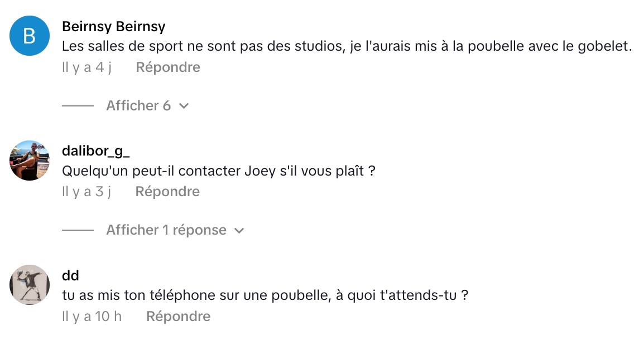Screen dimensions: 644x340
Task: Expand the Afficher 6 replies label
Action: pyautogui.click(x=138, y=105)
